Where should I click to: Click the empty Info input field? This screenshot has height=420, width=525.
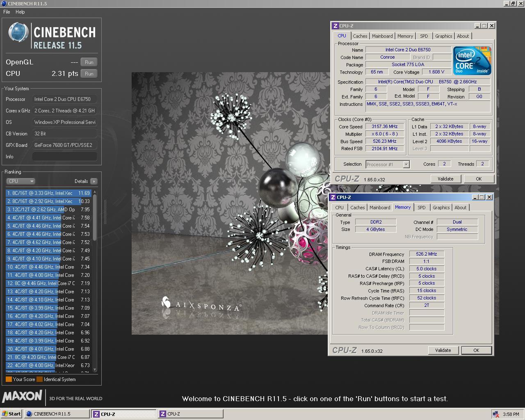[x=65, y=157]
